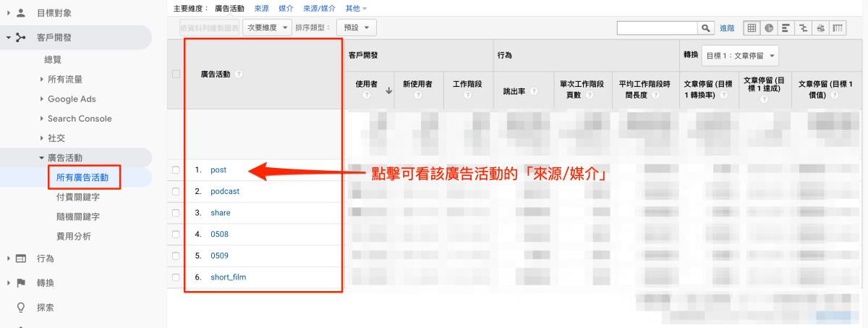
Task: Open the podcast campaign link
Action: pos(225,192)
